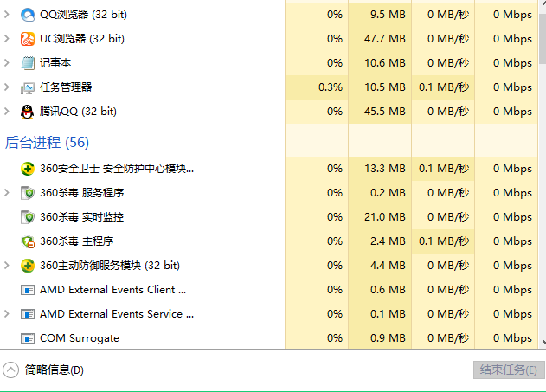This screenshot has height=392, width=546.
Task: Select the 360杀毒 服务程序 row name
Action: 81,193
